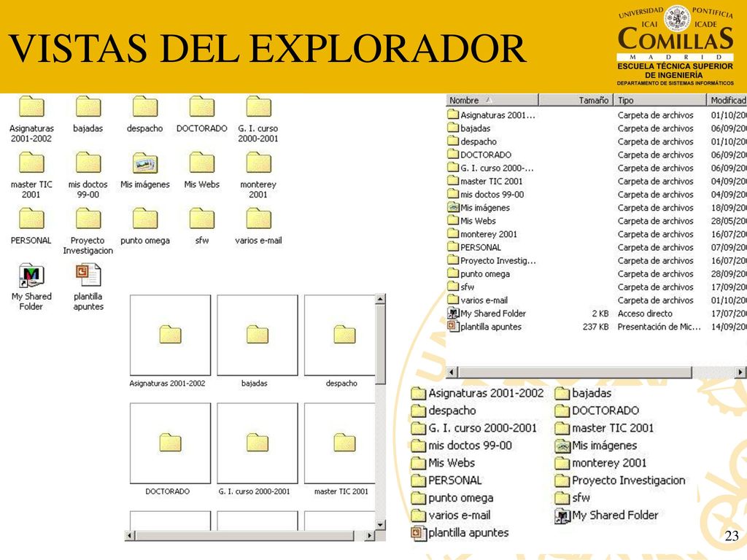Image resolution: width=747 pixels, height=560 pixels.
Task: Click 'Presentación de Mic...' type cell
Action: tap(659, 327)
